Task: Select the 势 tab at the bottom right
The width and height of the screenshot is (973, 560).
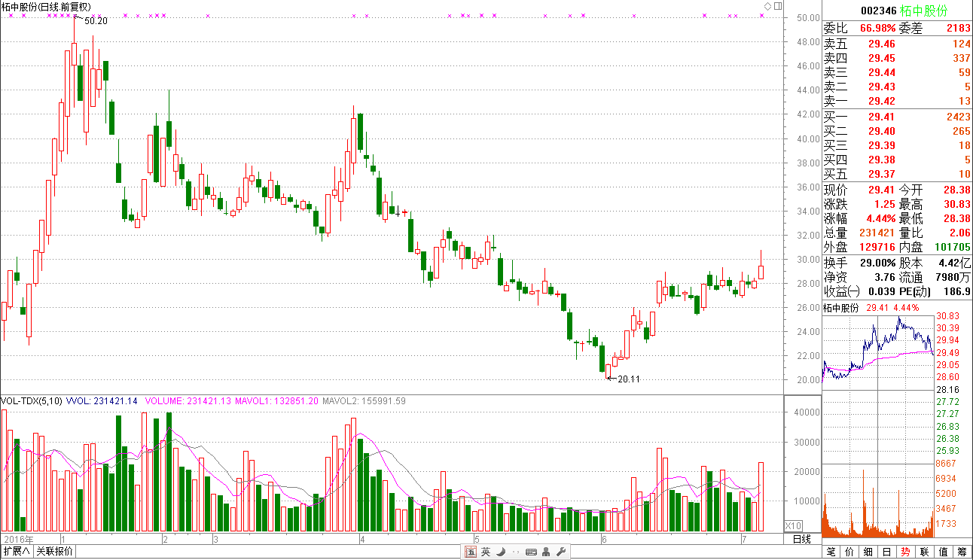Action: click(x=905, y=552)
